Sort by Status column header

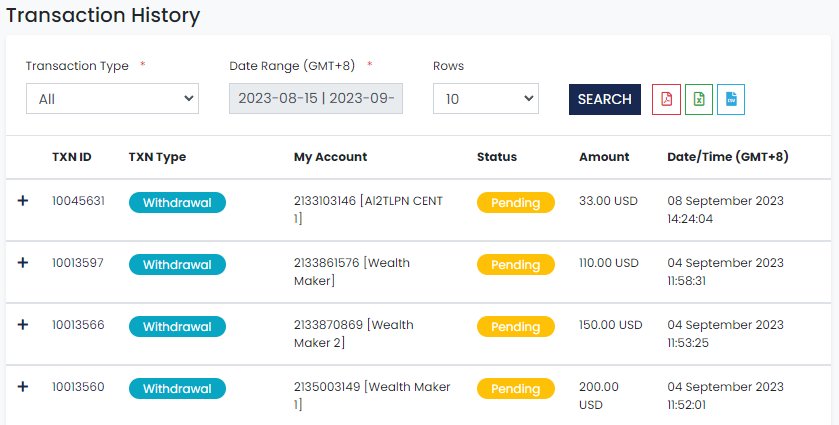tap(497, 157)
